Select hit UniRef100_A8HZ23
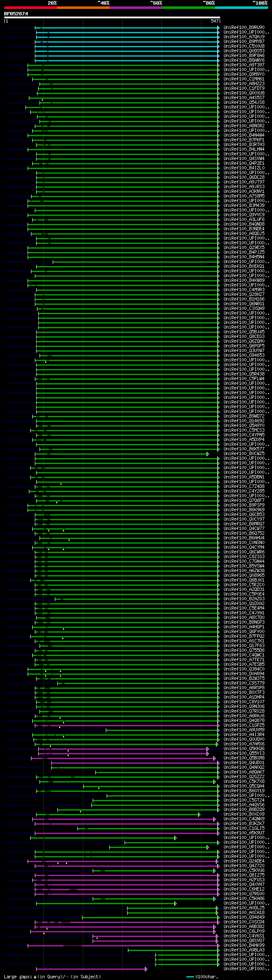This screenshot has height=980, width=272. (x=244, y=84)
